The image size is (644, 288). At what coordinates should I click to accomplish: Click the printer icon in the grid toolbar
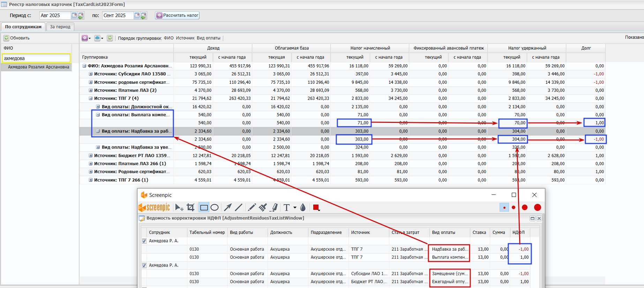[x=97, y=38]
